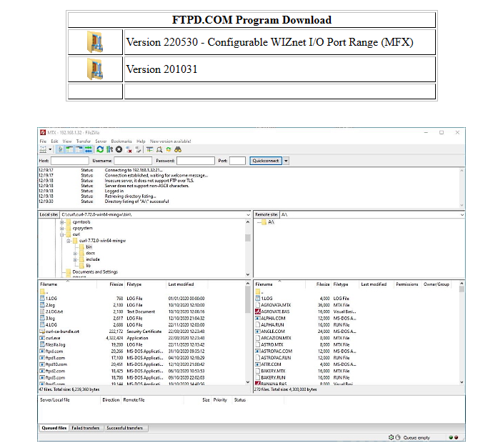This screenshot has width=498, height=448.
Task: Open the Server menu
Action: point(101,141)
